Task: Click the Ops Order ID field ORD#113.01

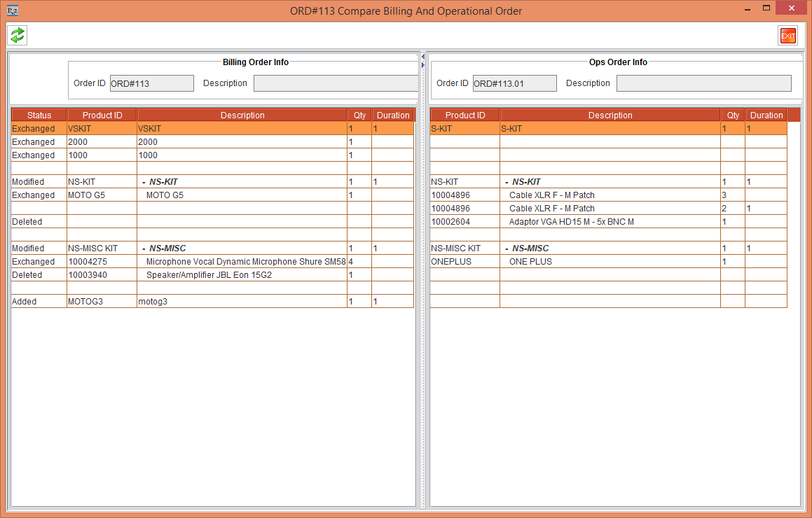Action: pos(514,83)
